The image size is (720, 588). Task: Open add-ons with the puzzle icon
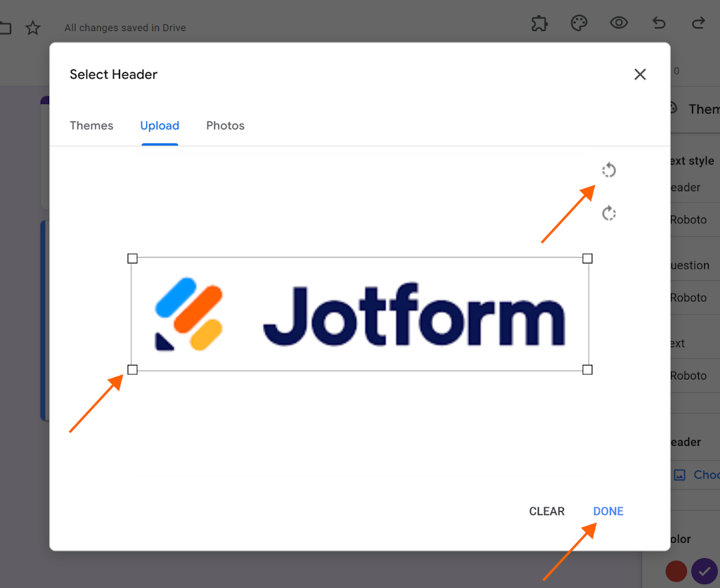click(539, 23)
